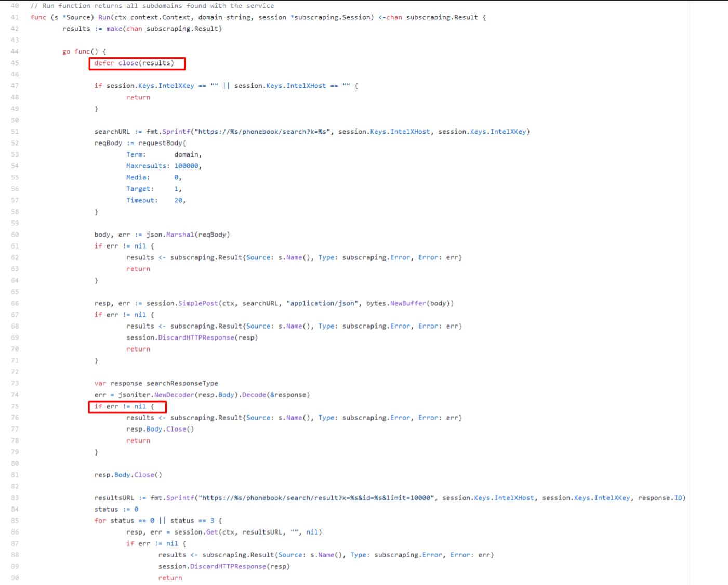
Task: Click the 'jsoniter.NewDecoder' line
Action: [202, 395]
